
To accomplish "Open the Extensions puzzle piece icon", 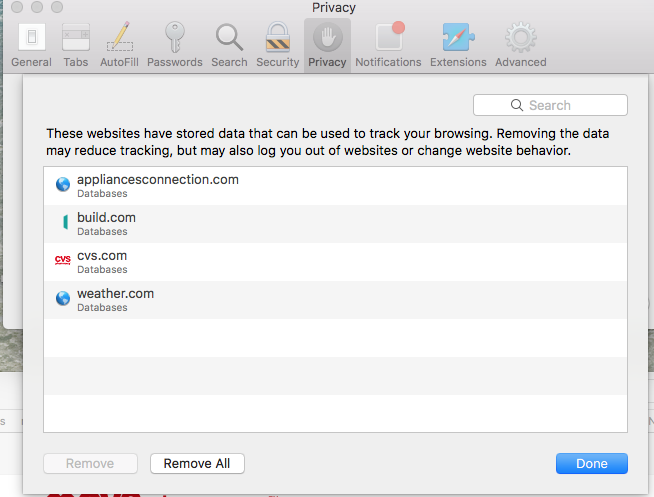I will pyautogui.click(x=458, y=37).
